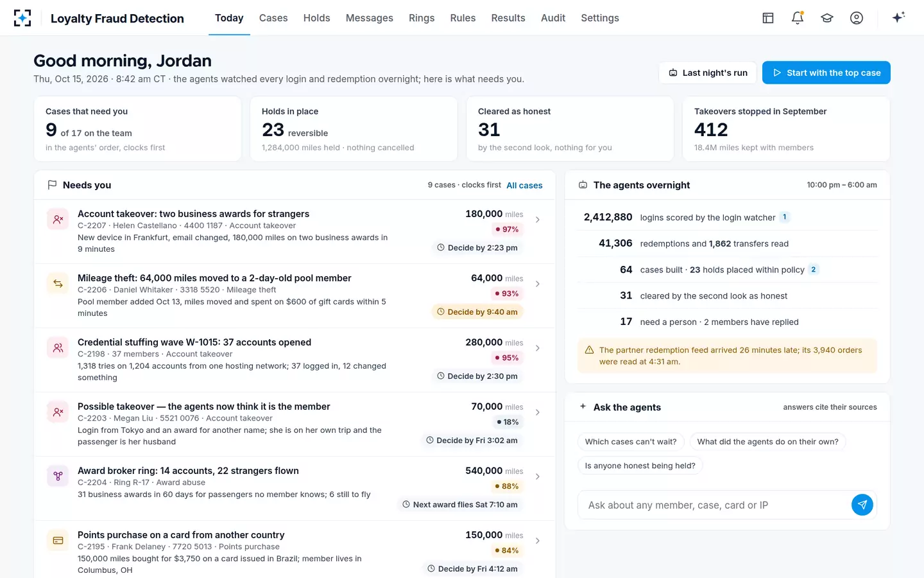Click the flag icon beside Needs you
The image size is (924, 578).
coord(52,185)
